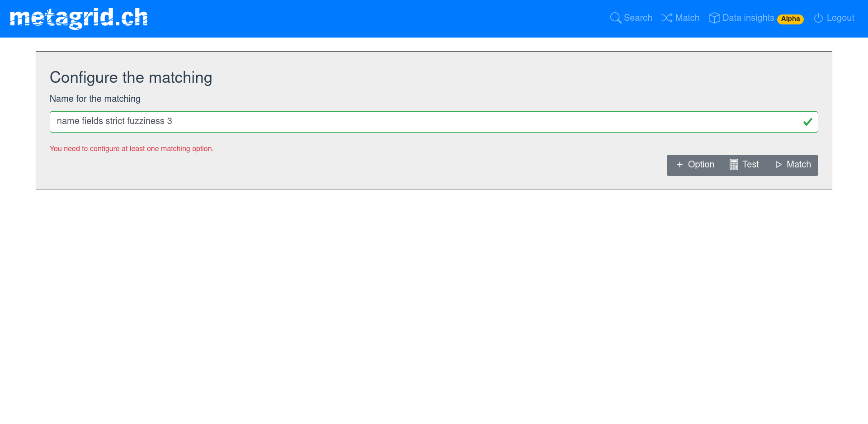Click the metagrid.ch logo

pyautogui.click(x=79, y=18)
